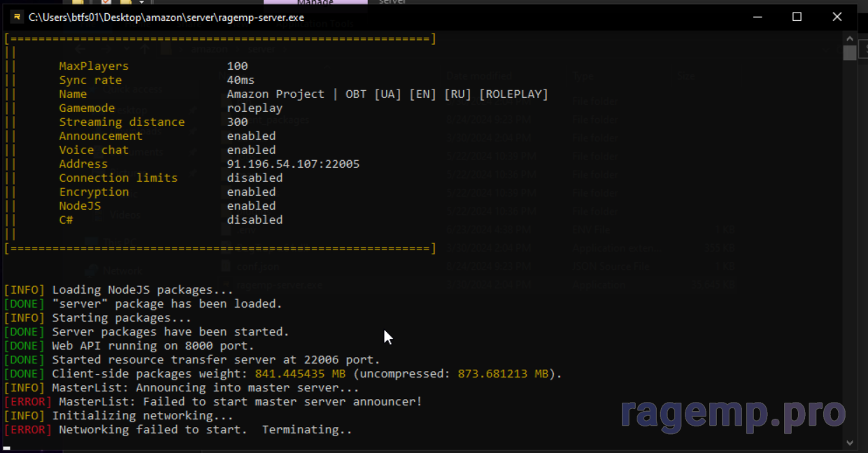Maximize the ragemp-server console window

[797, 17]
